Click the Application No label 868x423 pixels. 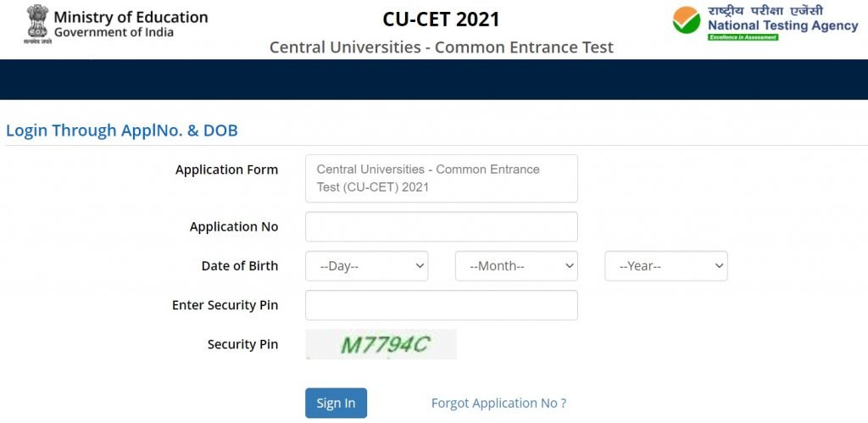(233, 227)
